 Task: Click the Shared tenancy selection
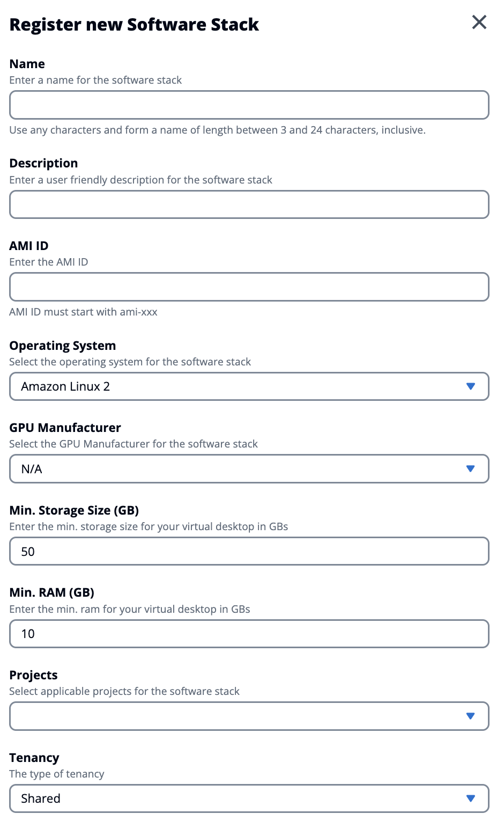(41, 798)
